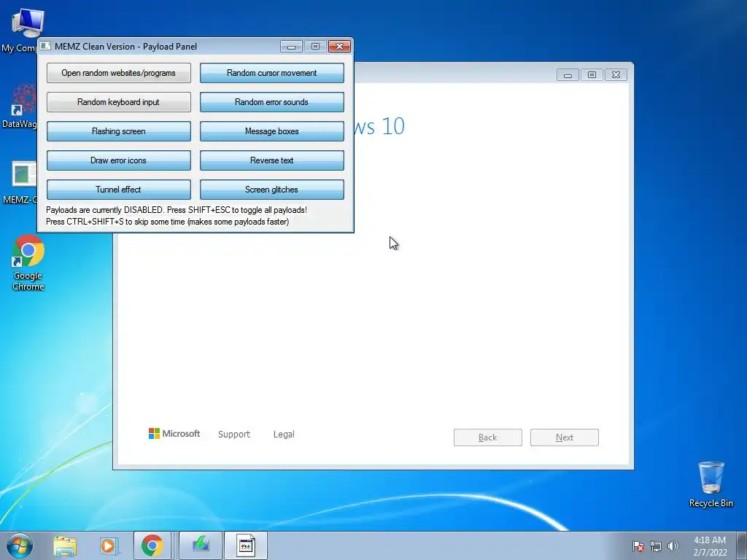
Task: Toggle the Tunnel effect payload
Action: tap(119, 189)
